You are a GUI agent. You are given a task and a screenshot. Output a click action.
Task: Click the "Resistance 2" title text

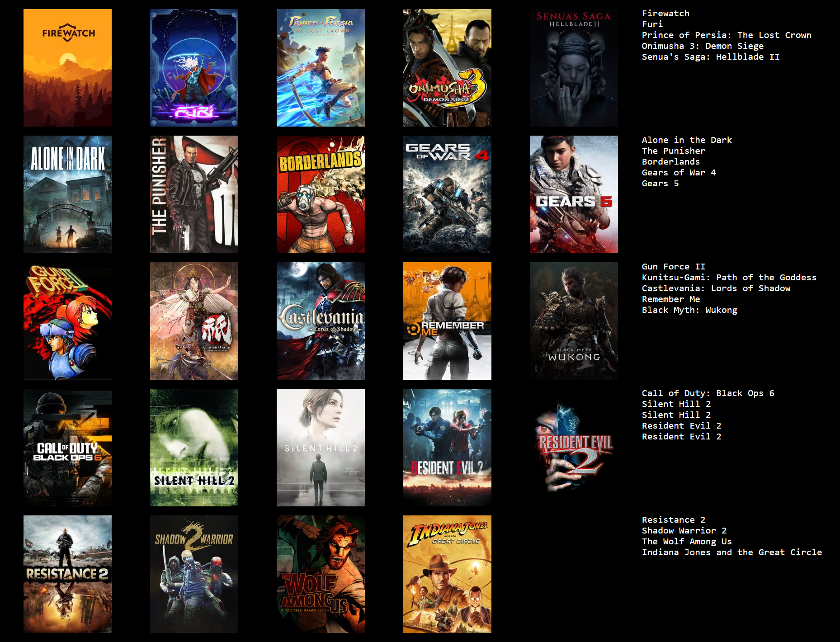[674, 520]
